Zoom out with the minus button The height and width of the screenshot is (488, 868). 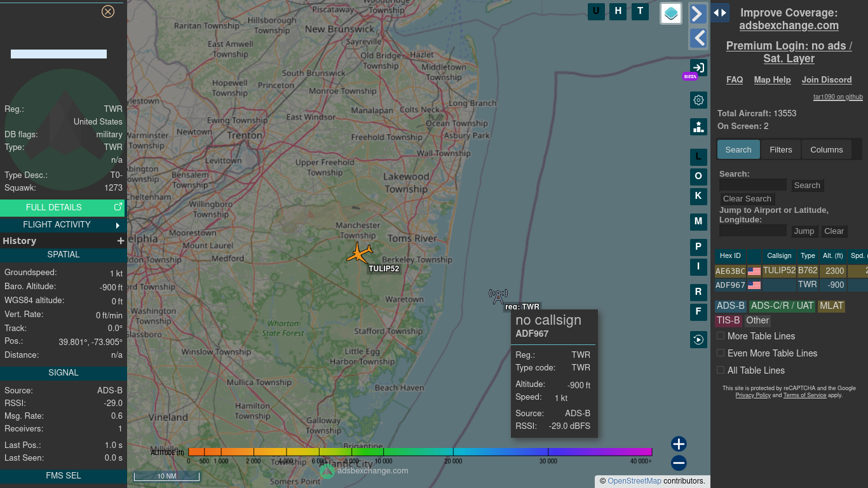click(x=679, y=463)
